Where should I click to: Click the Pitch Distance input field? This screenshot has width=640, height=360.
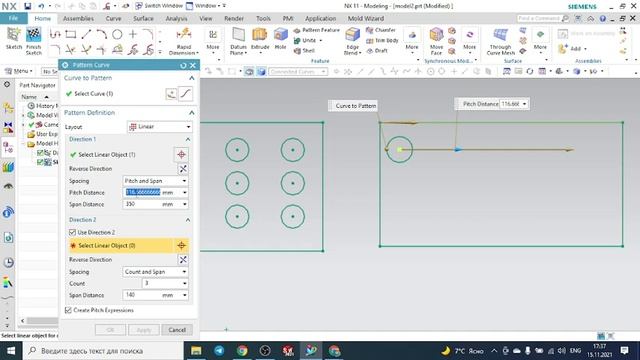coord(152,192)
